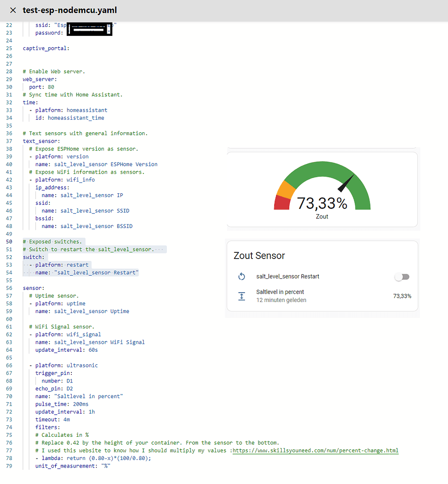Close the test-esp-nodemcu.yaml editor
The width and height of the screenshot is (448, 484).
pyautogui.click(x=13, y=10)
